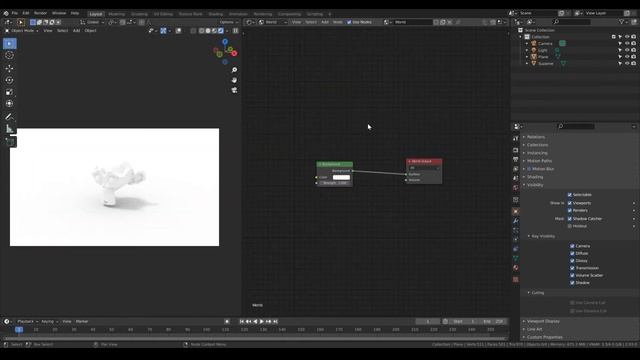
Task: Uncheck Transmission ray visibility
Action: coord(572,268)
